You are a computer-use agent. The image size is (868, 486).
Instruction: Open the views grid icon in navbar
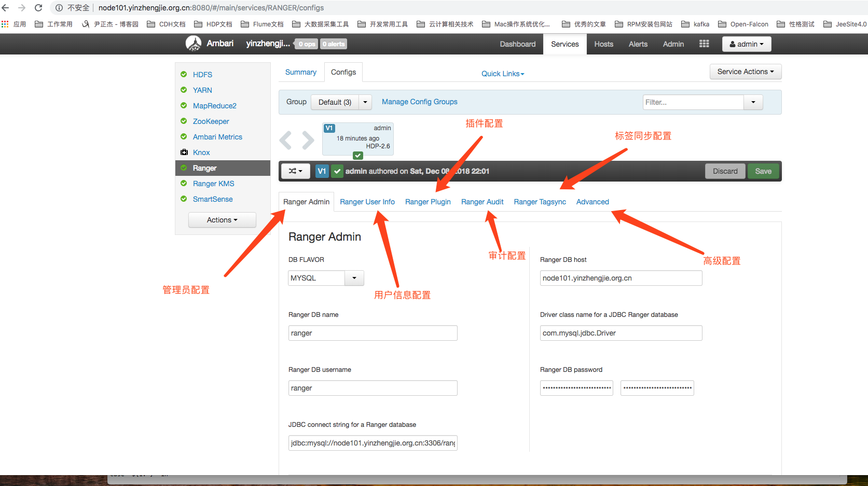(704, 44)
